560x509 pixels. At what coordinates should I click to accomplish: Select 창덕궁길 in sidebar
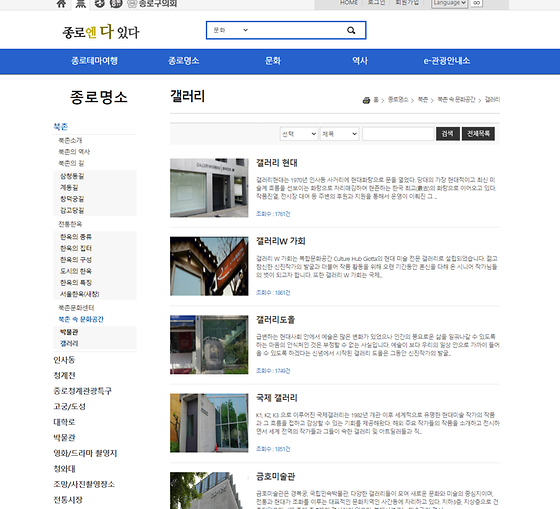(x=72, y=199)
